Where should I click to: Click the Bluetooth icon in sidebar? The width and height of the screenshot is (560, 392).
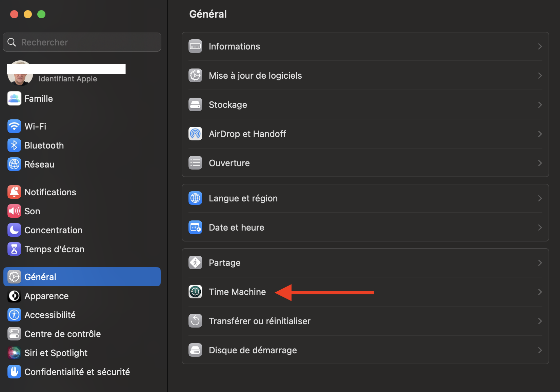[14, 145]
